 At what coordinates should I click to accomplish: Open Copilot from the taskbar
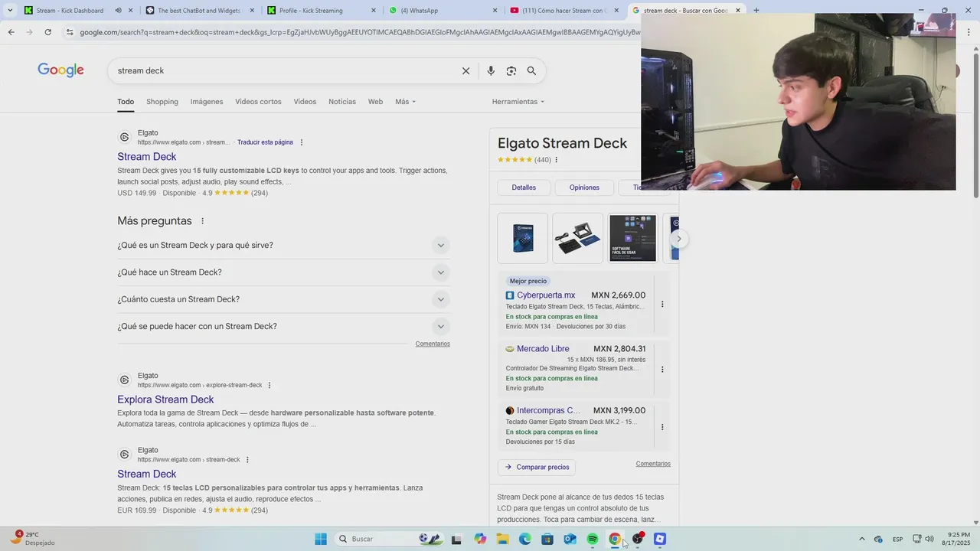click(480, 539)
